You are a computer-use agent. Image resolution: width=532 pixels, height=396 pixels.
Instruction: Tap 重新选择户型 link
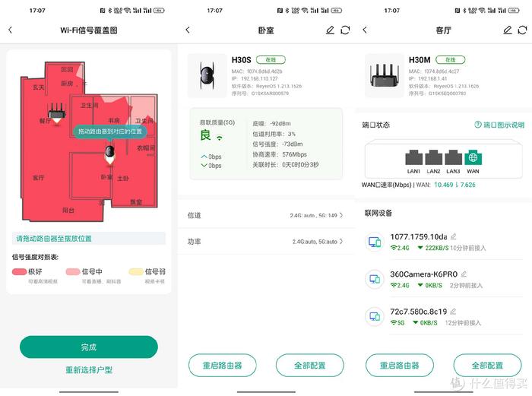(x=89, y=370)
